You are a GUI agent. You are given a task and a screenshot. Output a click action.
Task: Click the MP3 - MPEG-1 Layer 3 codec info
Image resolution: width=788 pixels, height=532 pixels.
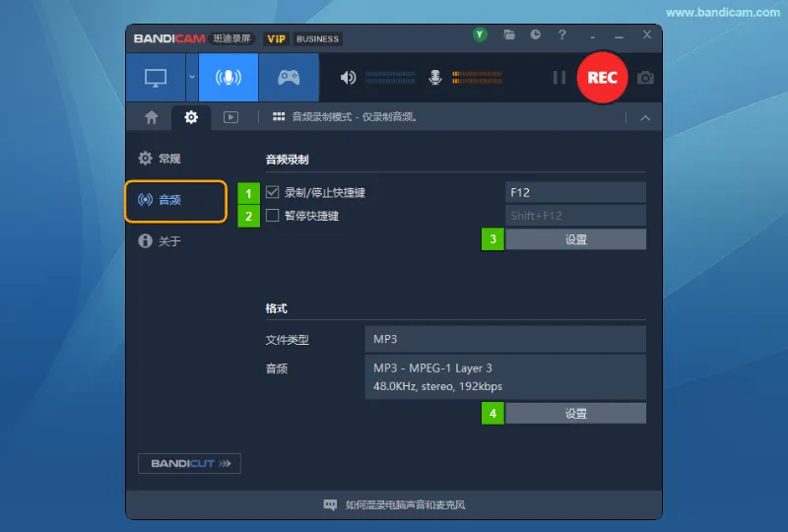505,377
